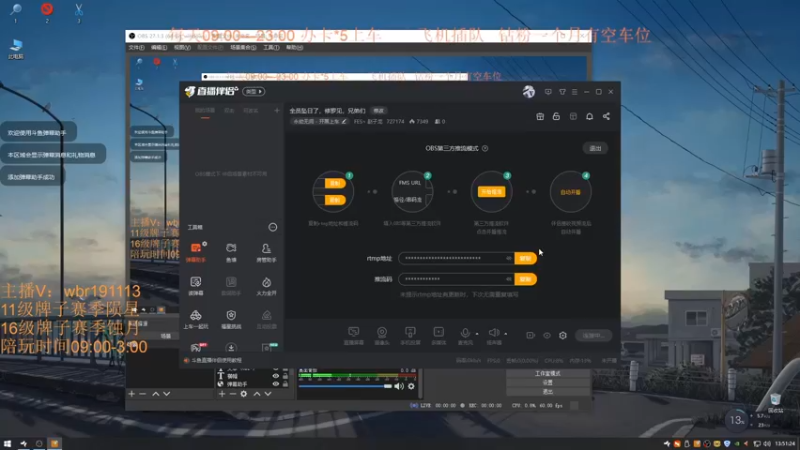Viewport: 800px width, 450px height.
Task: Click the help icon beside OBS第三方推流模式
Action: click(x=485, y=148)
